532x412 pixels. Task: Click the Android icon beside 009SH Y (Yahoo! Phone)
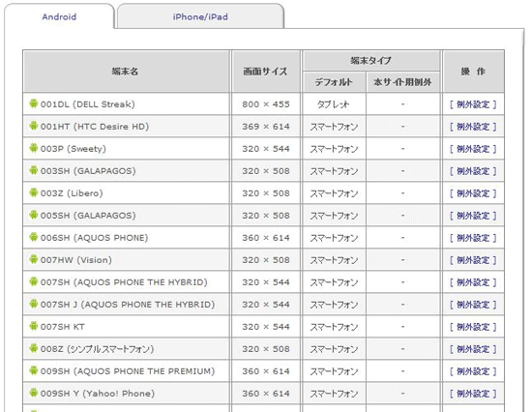pos(33,393)
